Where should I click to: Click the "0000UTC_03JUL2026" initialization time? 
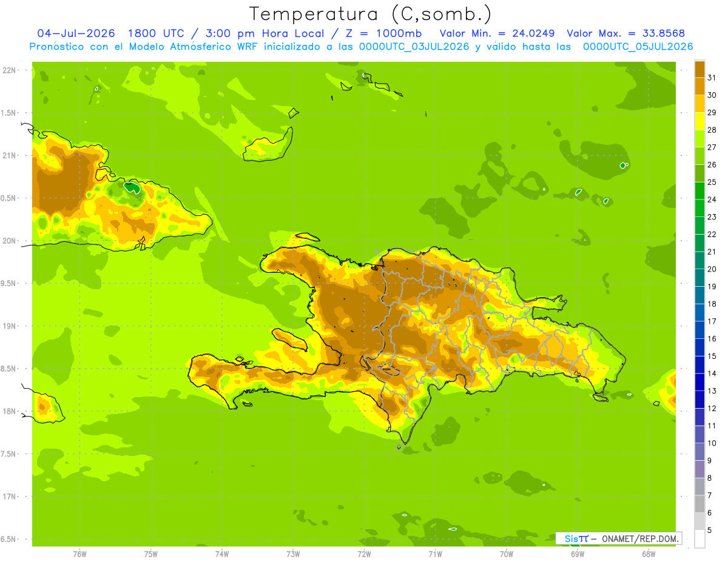click(x=414, y=47)
